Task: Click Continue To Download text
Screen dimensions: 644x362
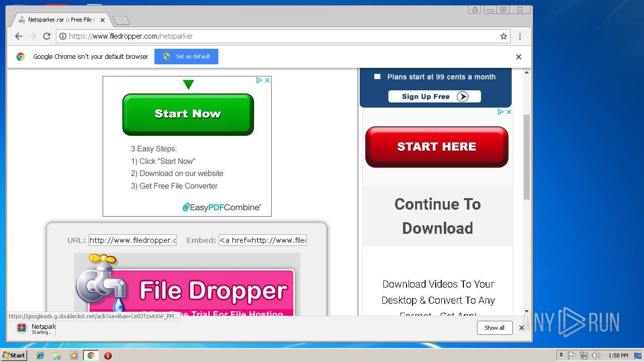Action: coord(438,216)
